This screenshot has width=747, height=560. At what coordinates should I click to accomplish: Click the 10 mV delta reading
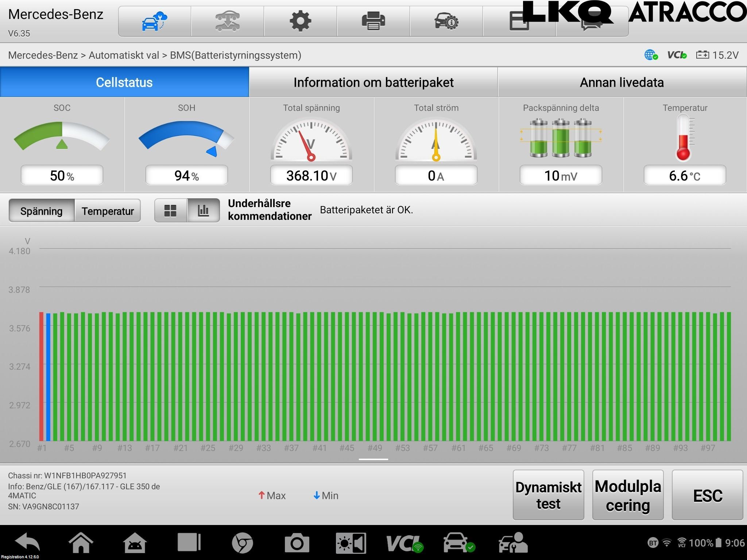click(561, 175)
